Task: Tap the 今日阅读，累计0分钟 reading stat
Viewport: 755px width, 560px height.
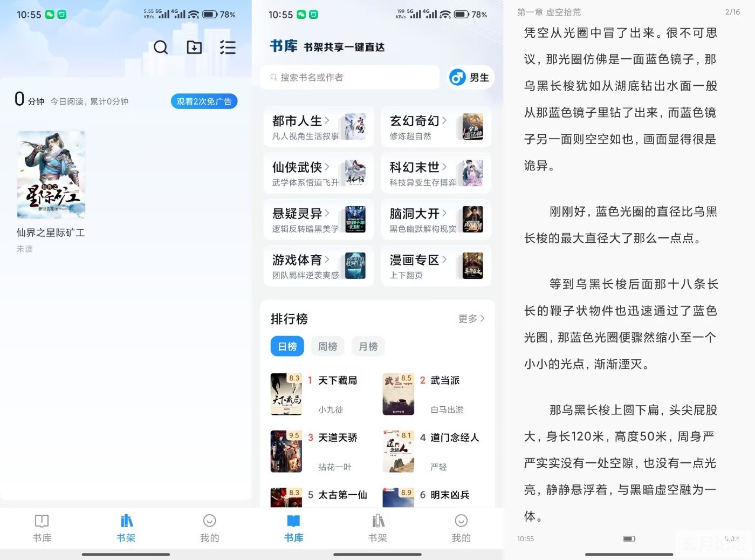Action: 90,101
